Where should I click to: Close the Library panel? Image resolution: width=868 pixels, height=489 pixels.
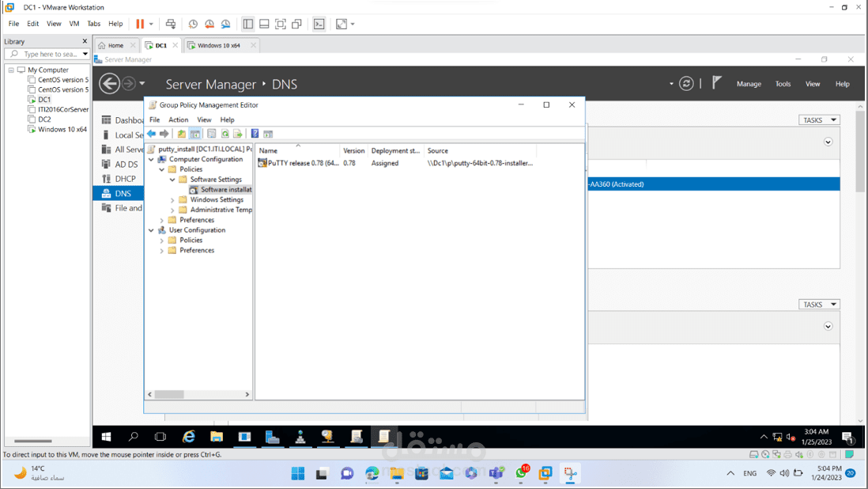[x=85, y=41]
